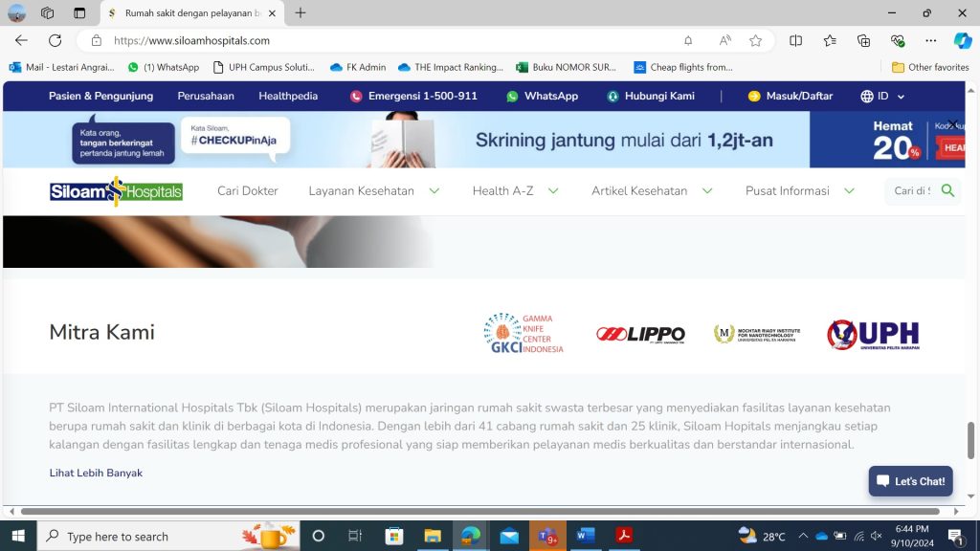Click the horizontal page scrollbar
Screen dimensions: 980x551
tap(480, 511)
